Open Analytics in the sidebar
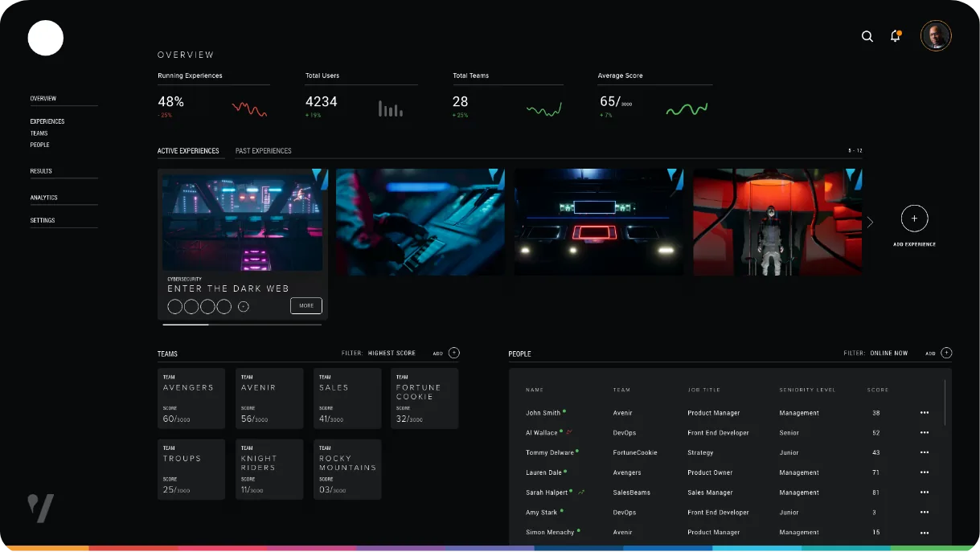The height and width of the screenshot is (556, 980). [x=44, y=198]
